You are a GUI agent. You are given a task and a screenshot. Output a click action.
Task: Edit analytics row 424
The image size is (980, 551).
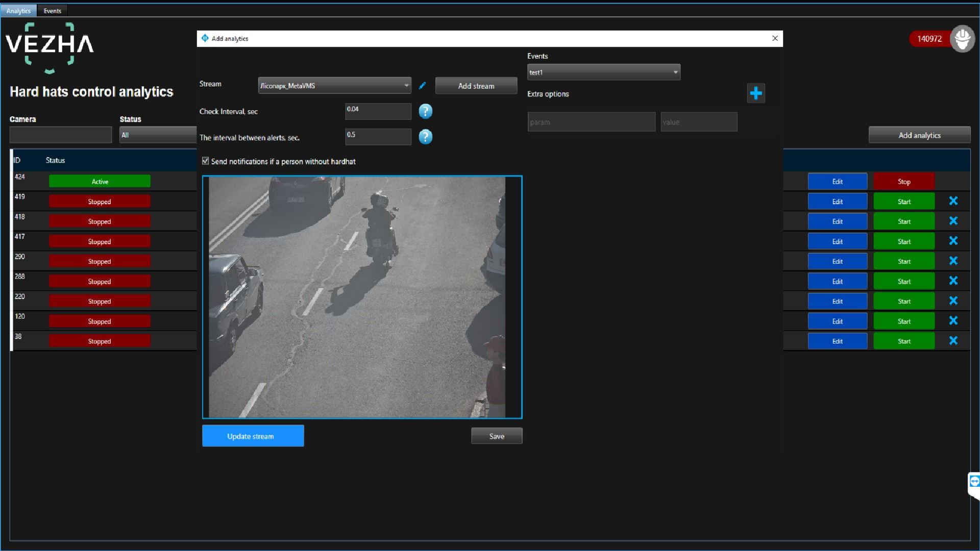coord(838,182)
